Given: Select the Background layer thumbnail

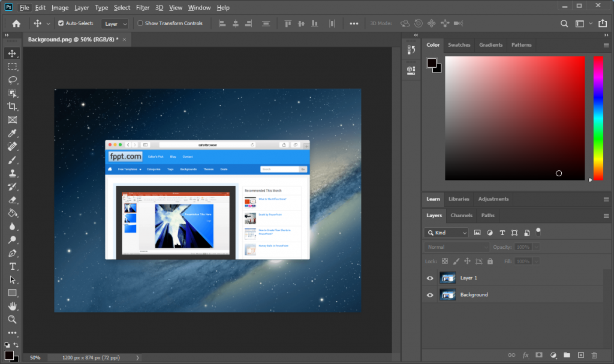Looking at the screenshot, I should coord(447,295).
